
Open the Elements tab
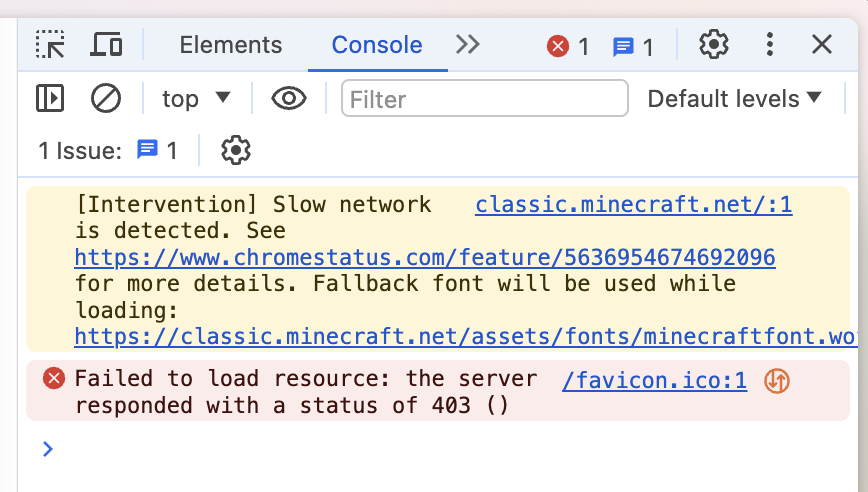point(231,45)
